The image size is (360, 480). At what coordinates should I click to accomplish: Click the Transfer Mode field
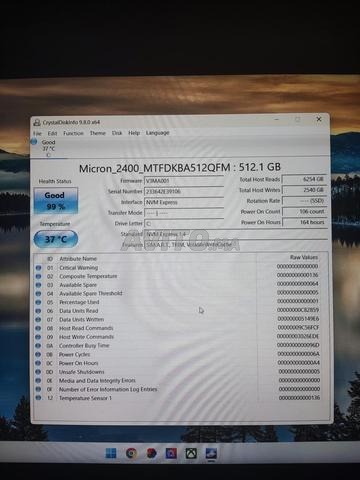(184, 213)
